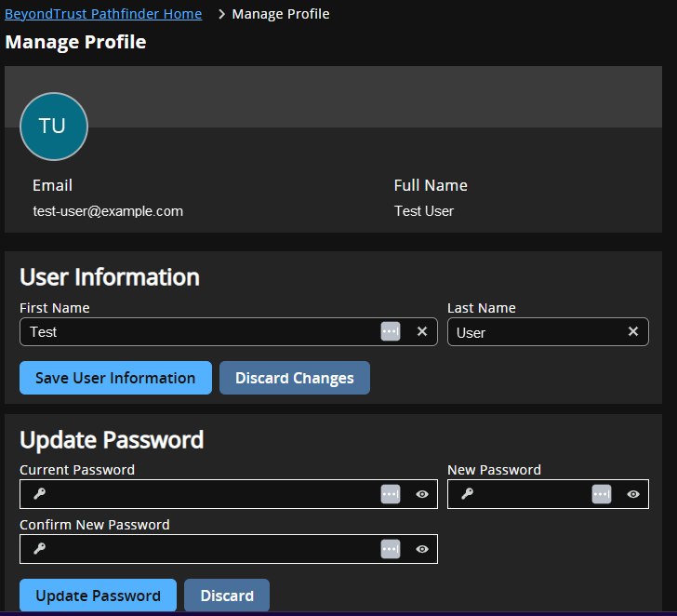This screenshot has width=677, height=616.
Task: Toggle visibility of Confirm New Password
Action: click(422, 549)
